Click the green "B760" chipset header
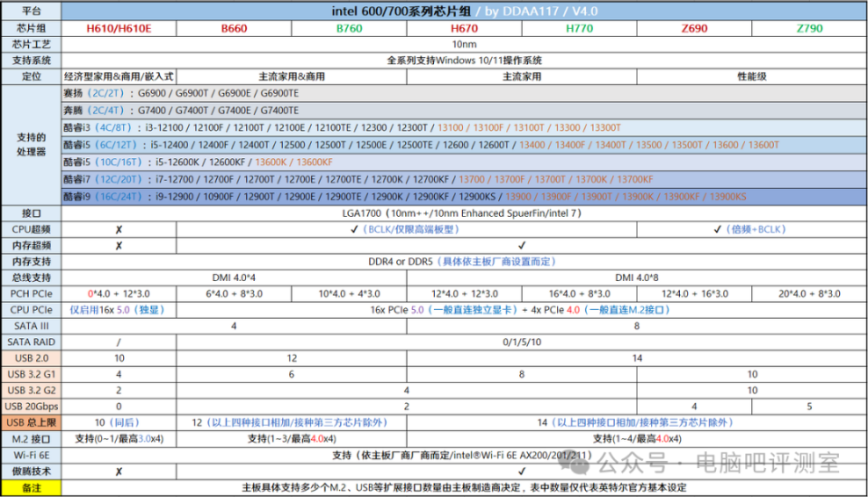 coord(349,28)
